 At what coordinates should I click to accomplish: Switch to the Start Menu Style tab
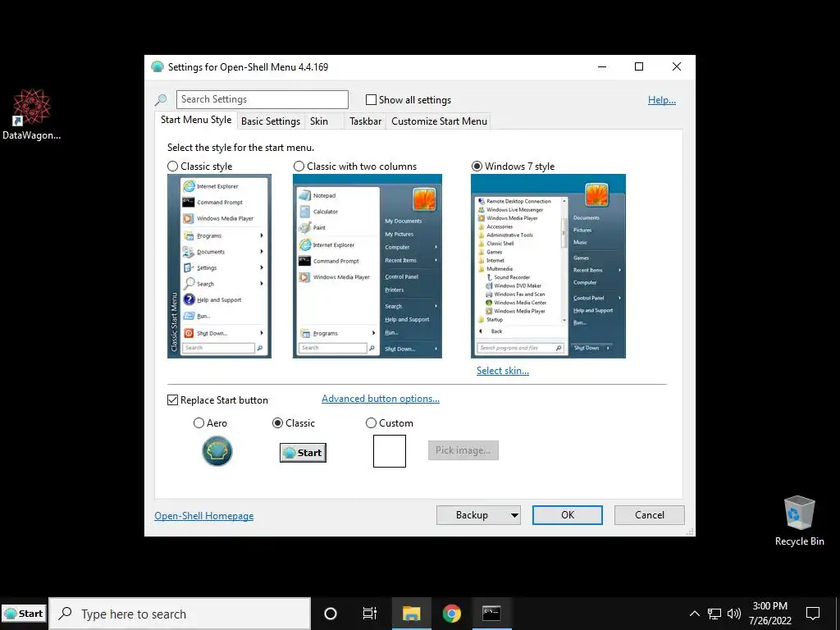pyautogui.click(x=196, y=120)
